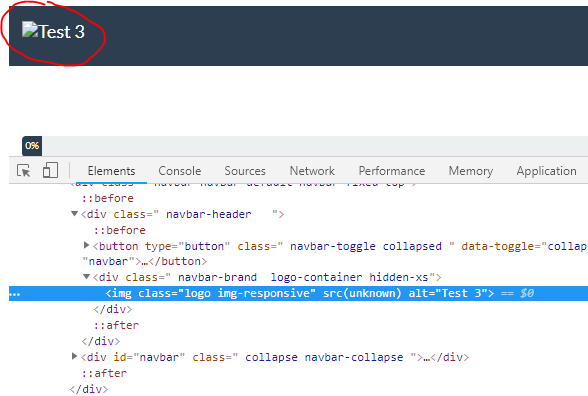Toggle the device toolbar icon

[50, 170]
